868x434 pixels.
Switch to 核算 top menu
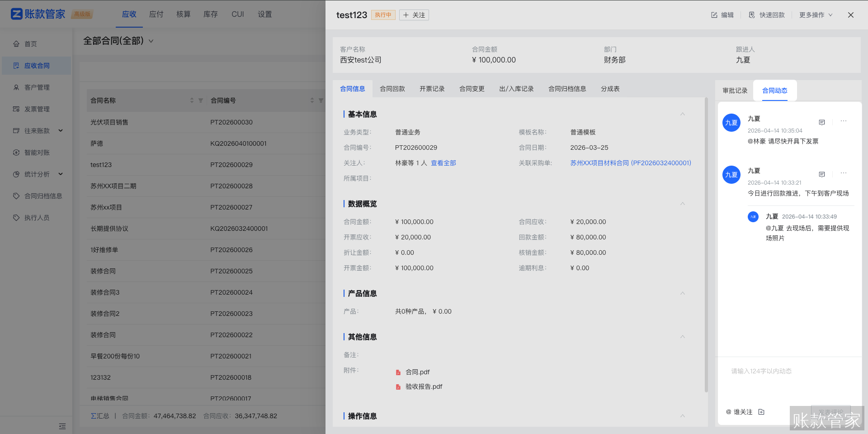coord(184,14)
